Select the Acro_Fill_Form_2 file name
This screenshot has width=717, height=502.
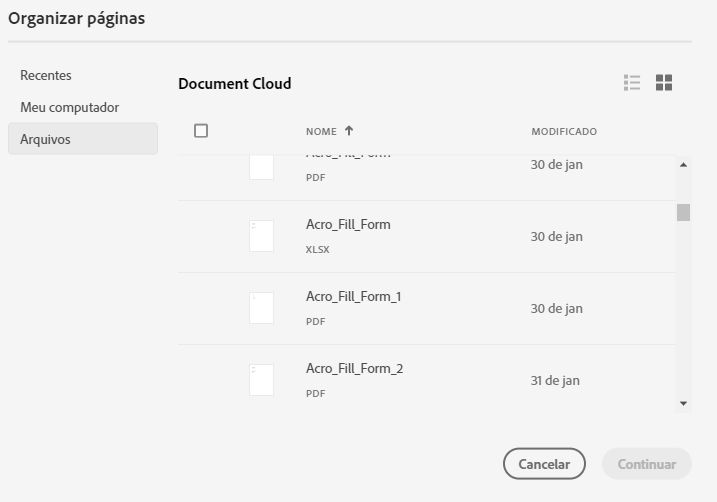coord(354,368)
